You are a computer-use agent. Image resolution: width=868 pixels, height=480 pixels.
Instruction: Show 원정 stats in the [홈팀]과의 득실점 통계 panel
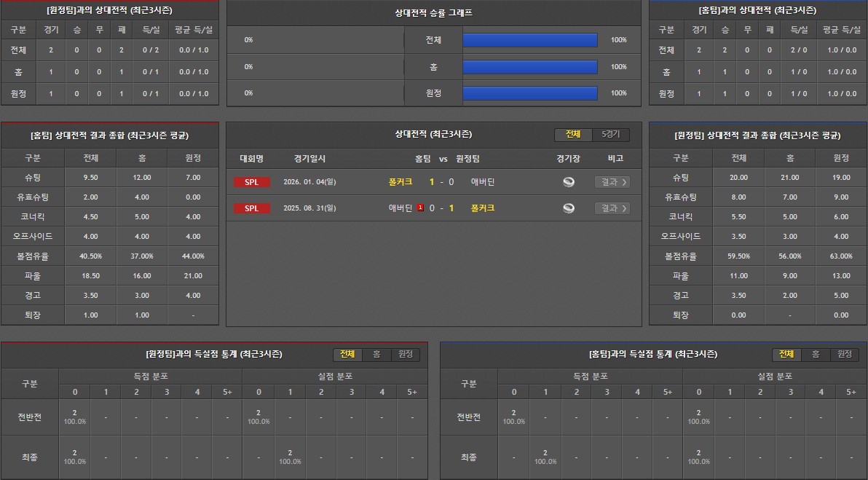click(845, 354)
